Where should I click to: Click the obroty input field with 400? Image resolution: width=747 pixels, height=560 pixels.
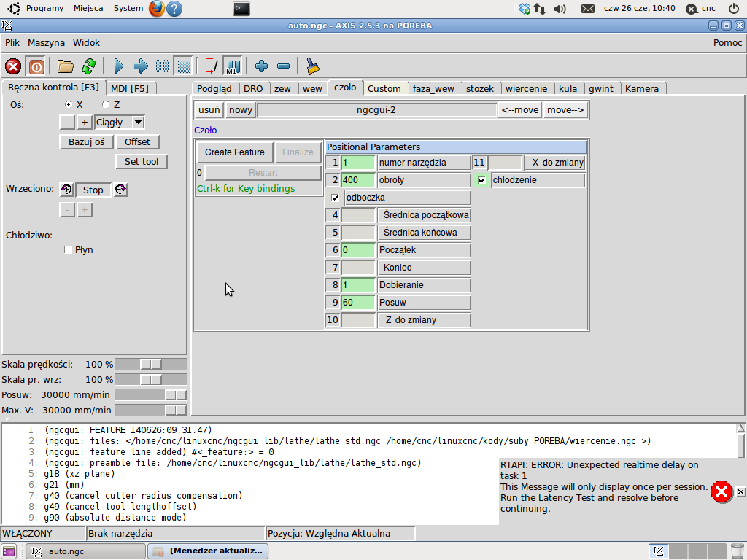[x=358, y=180]
